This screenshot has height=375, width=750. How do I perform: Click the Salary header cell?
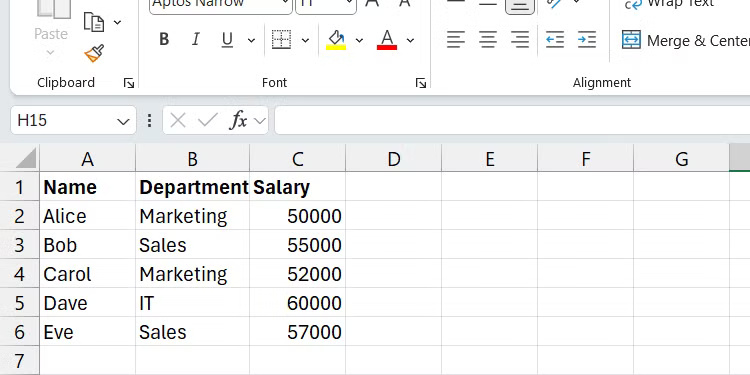pyautogui.click(x=298, y=187)
